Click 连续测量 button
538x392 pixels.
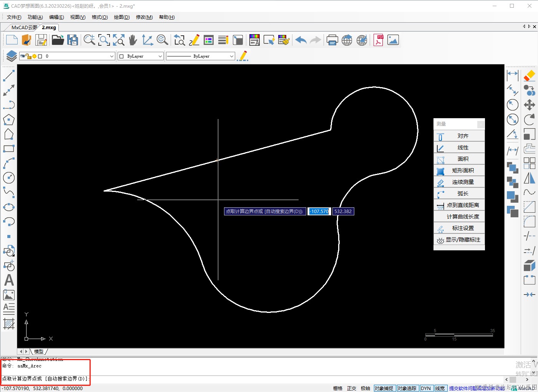pos(459,182)
